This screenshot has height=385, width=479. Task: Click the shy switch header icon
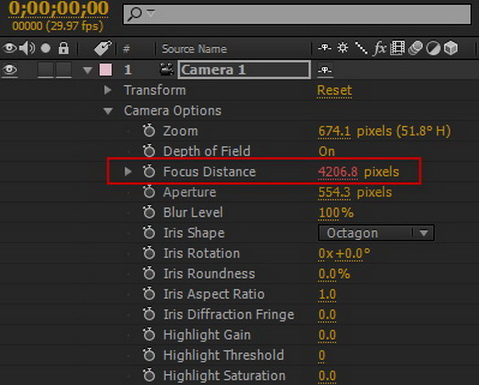click(324, 48)
